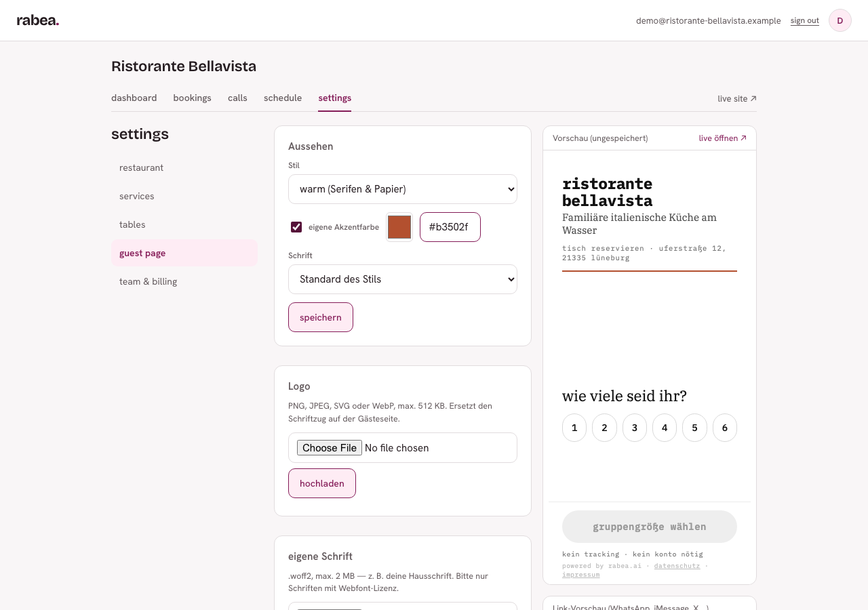Select party size 4 in preview
Viewport: 868px width, 610px height.
tap(665, 428)
